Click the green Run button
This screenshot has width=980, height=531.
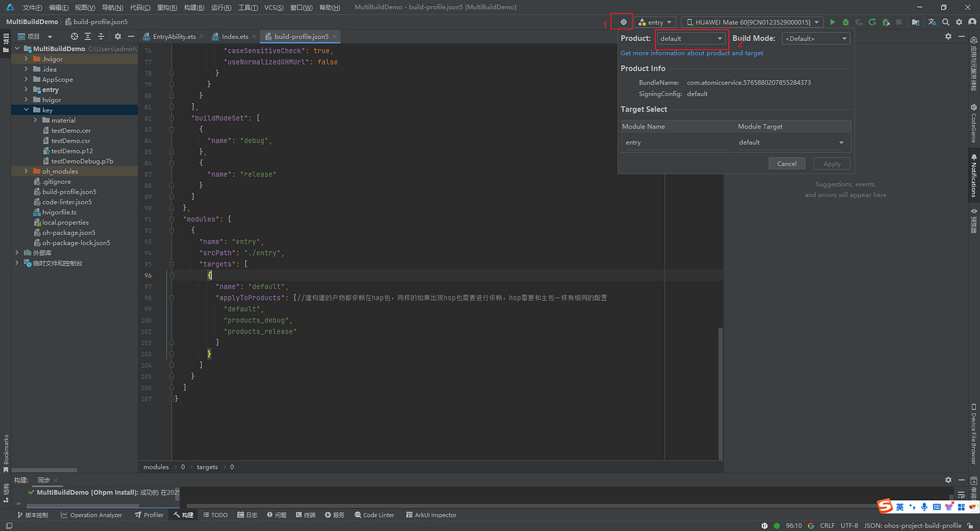[x=833, y=22]
